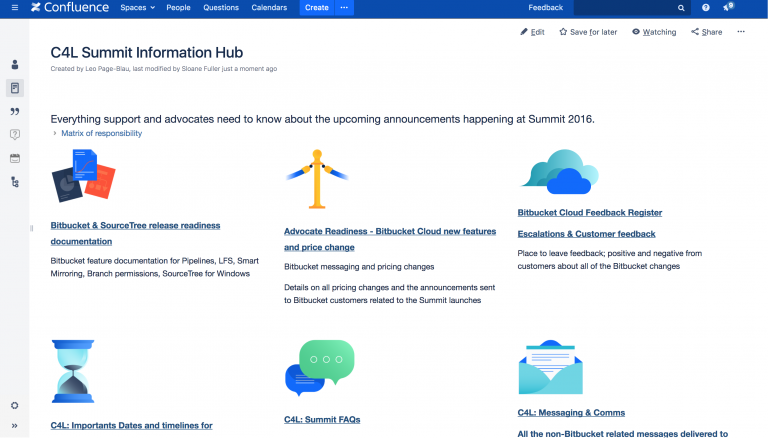Open the Questions icon in sidebar
The image size is (768, 438).
[15, 134]
